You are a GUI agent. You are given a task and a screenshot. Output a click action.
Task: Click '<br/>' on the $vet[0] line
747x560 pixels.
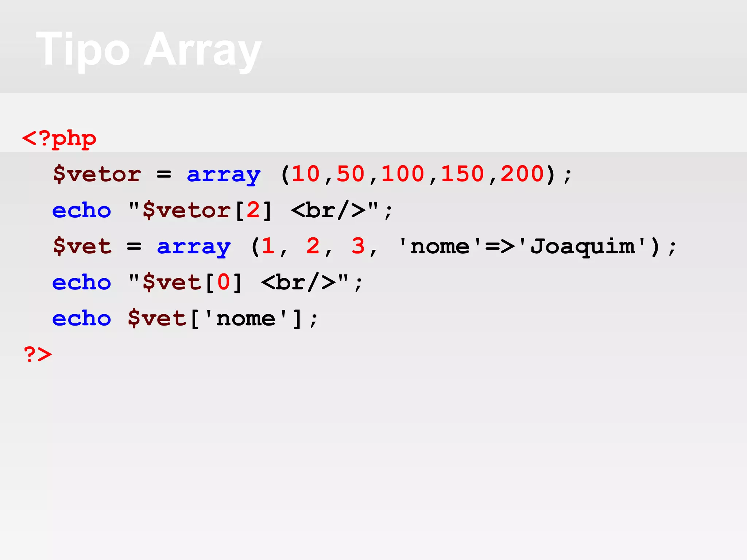coord(298,282)
